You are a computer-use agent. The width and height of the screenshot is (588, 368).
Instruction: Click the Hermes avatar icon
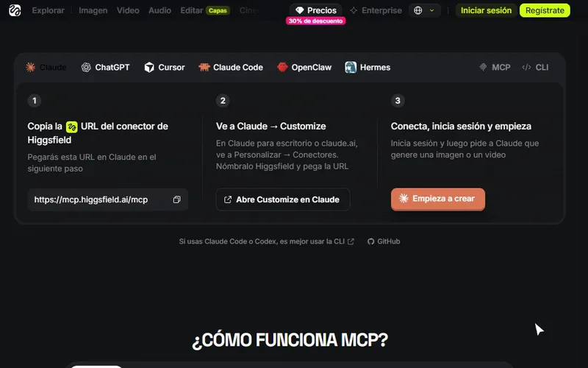coord(351,67)
